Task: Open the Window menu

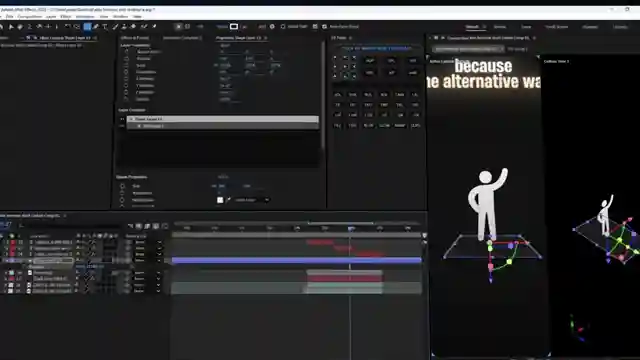Action: (x=120, y=17)
